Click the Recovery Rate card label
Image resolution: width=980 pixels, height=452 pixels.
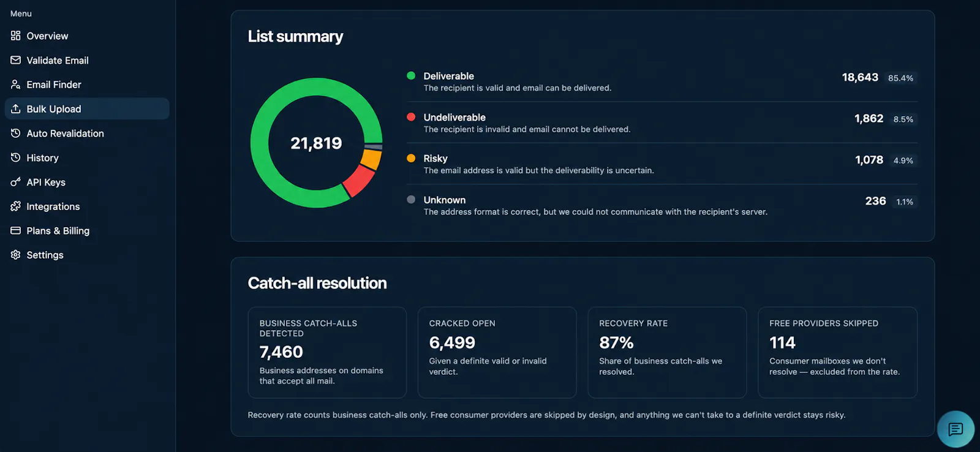(633, 323)
